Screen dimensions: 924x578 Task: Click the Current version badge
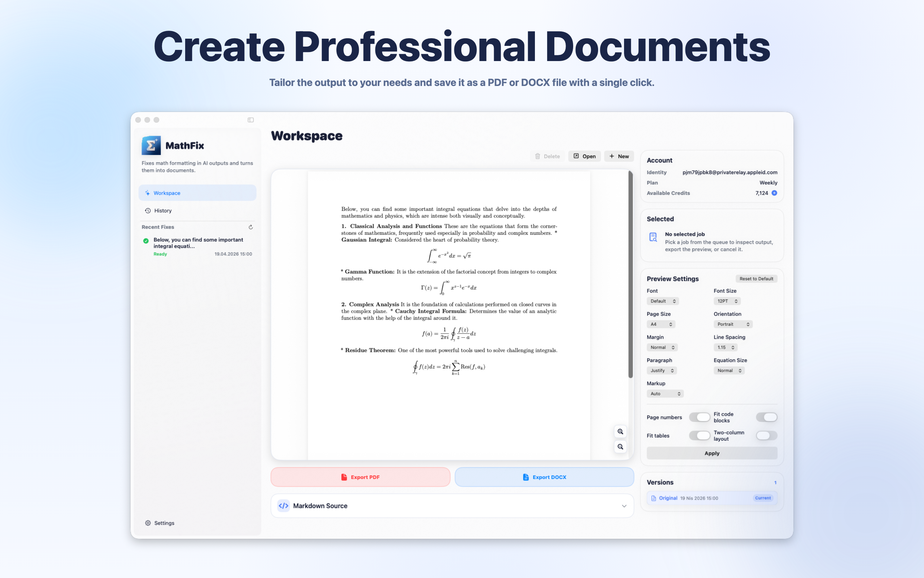click(763, 498)
